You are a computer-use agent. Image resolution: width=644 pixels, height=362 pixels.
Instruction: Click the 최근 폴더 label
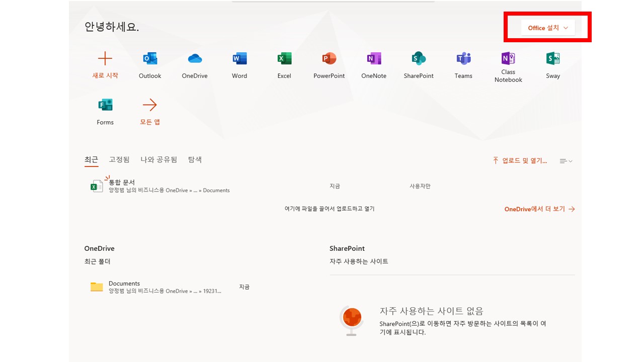point(98,261)
